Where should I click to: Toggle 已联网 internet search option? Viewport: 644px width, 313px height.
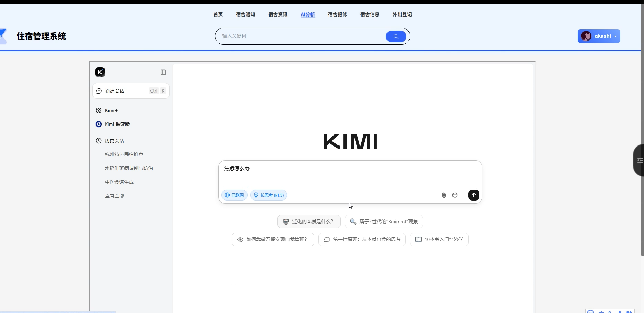click(234, 195)
